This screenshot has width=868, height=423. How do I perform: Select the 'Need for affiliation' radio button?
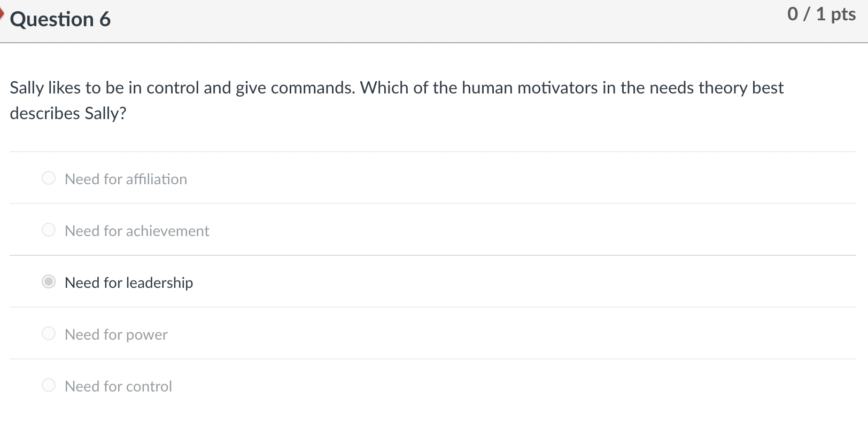[48, 178]
